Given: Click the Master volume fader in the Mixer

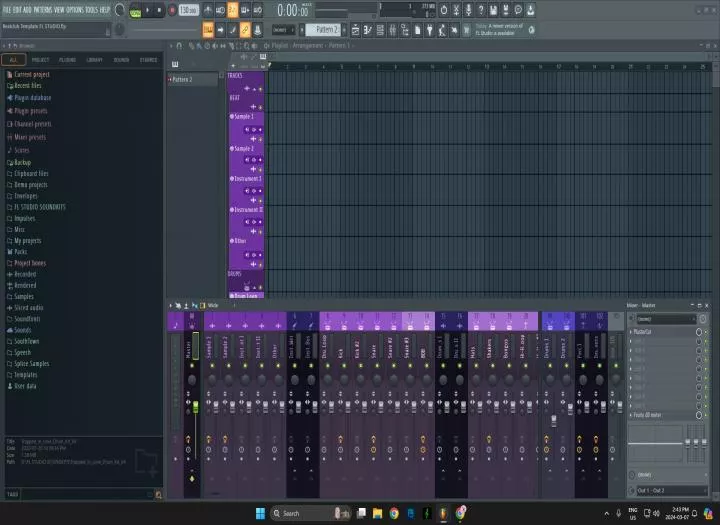Looking at the screenshot, I should (196, 406).
